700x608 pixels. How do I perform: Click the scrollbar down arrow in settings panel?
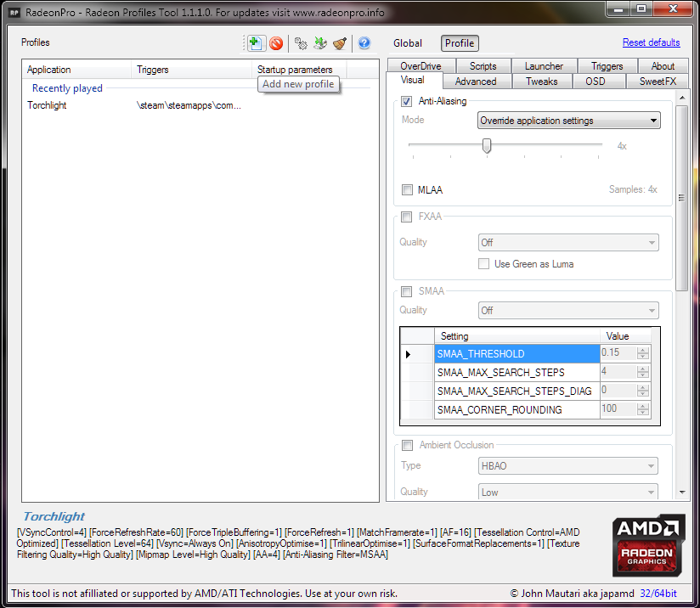coord(681,493)
